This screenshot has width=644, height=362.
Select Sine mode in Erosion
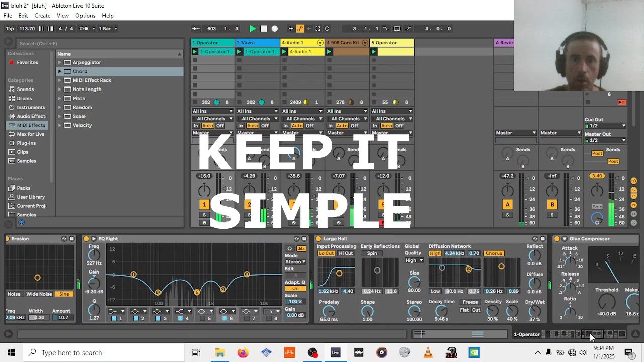(x=64, y=294)
